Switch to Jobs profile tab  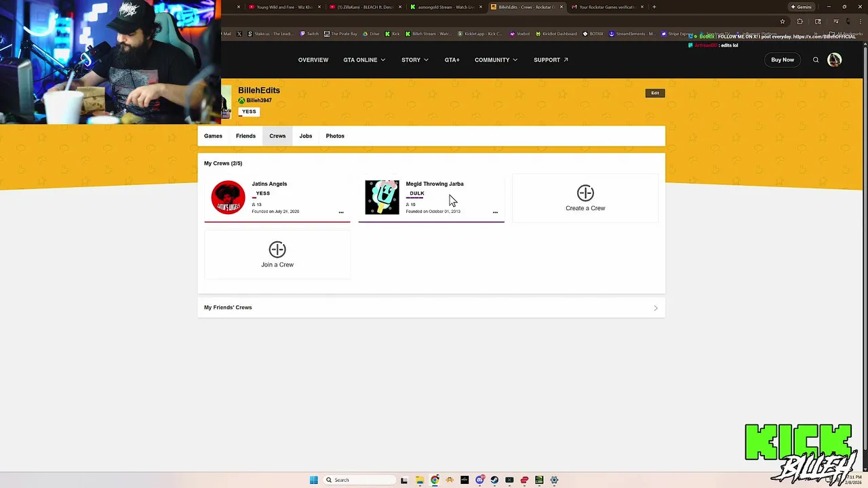coord(306,136)
